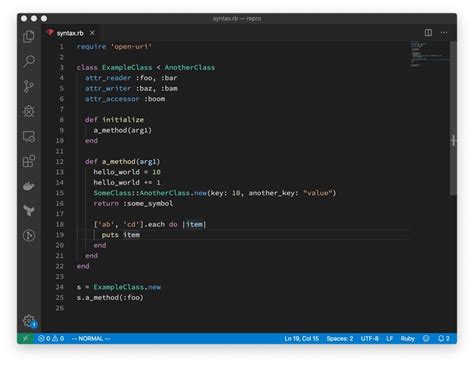Open the Source Control view
This screenshot has width=474, height=365.
pyautogui.click(x=29, y=86)
